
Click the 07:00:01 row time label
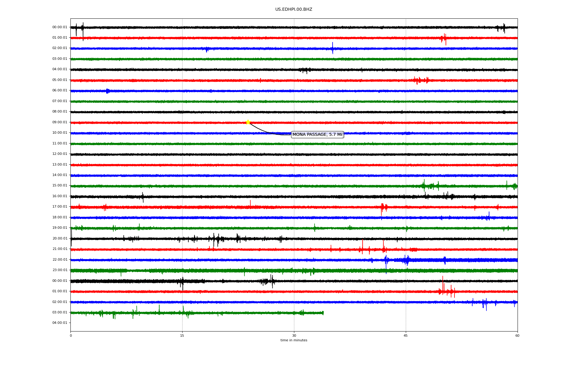coord(60,101)
